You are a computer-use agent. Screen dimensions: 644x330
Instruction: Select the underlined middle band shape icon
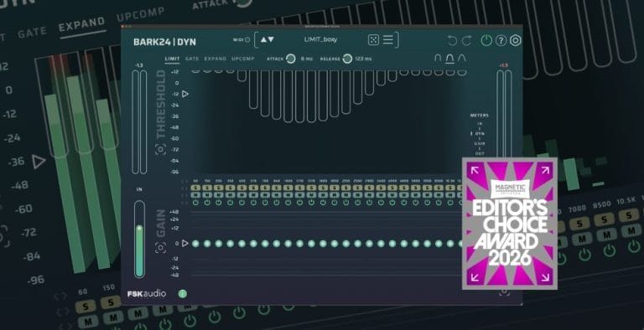tap(449, 59)
